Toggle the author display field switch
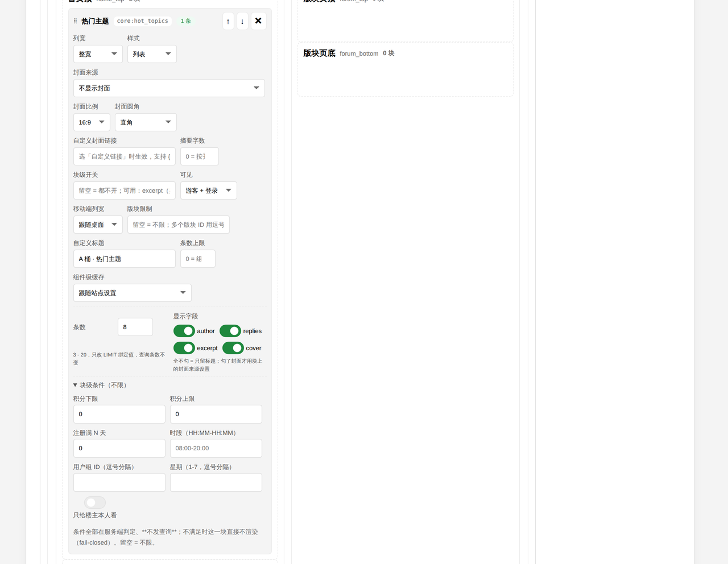728x564 pixels. pyautogui.click(x=184, y=331)
